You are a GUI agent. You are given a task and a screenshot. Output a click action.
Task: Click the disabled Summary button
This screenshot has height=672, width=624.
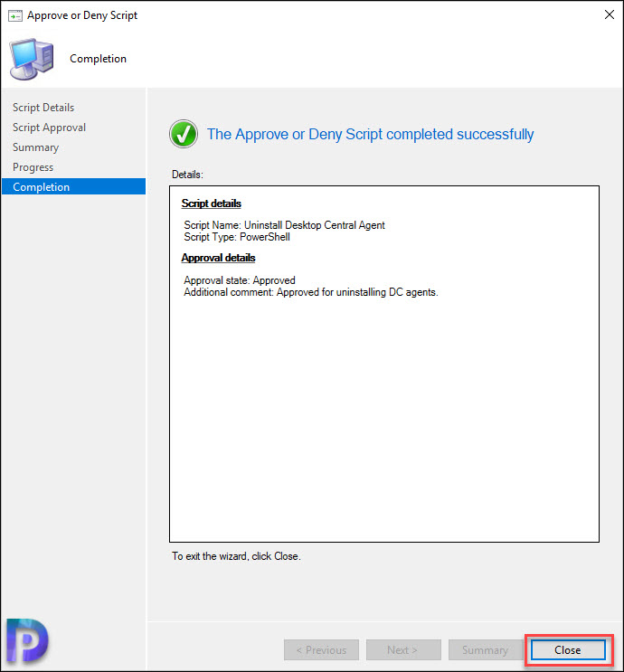point(485,649)
